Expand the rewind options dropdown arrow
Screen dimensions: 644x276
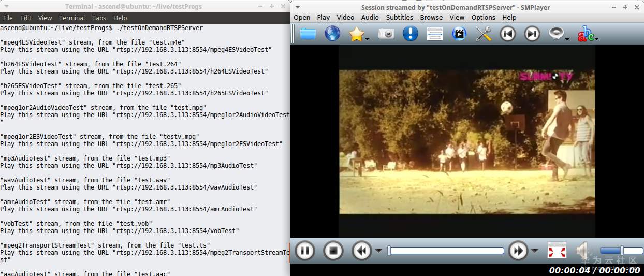pos(378,251)
